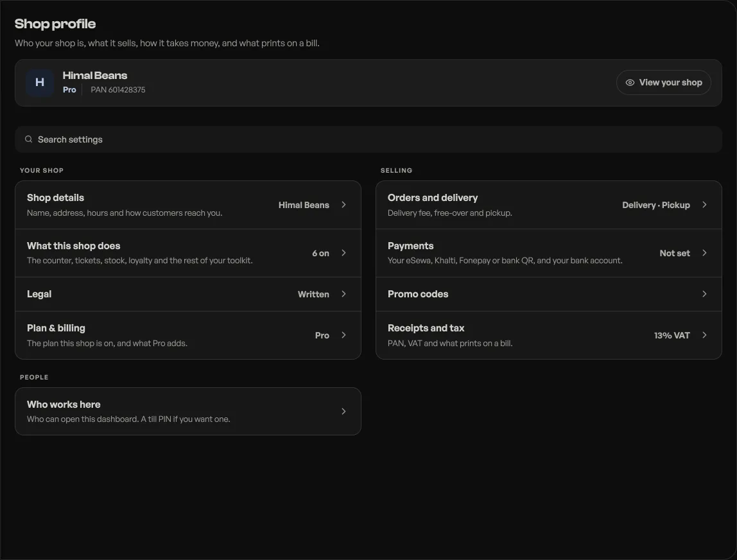
Task: Click chevron on Promo codes row
Action: coord(704,294)
